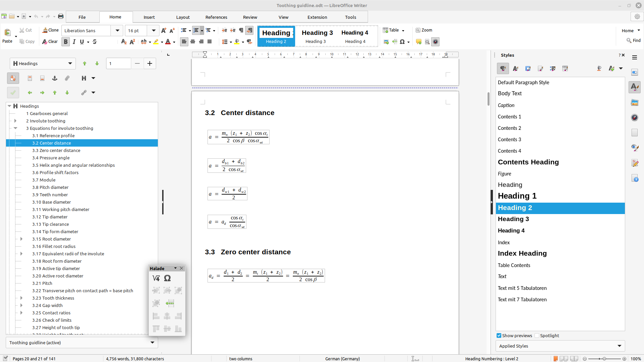Open the References tab
The image size is (644, 362).
(x=216, y=17)
